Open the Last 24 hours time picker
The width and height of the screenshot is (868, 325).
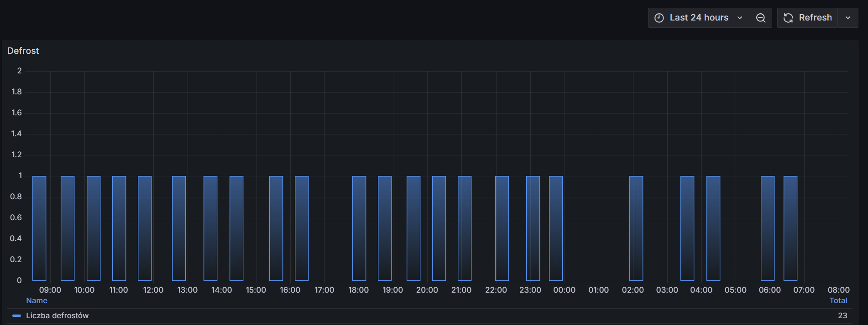(698, 18)
